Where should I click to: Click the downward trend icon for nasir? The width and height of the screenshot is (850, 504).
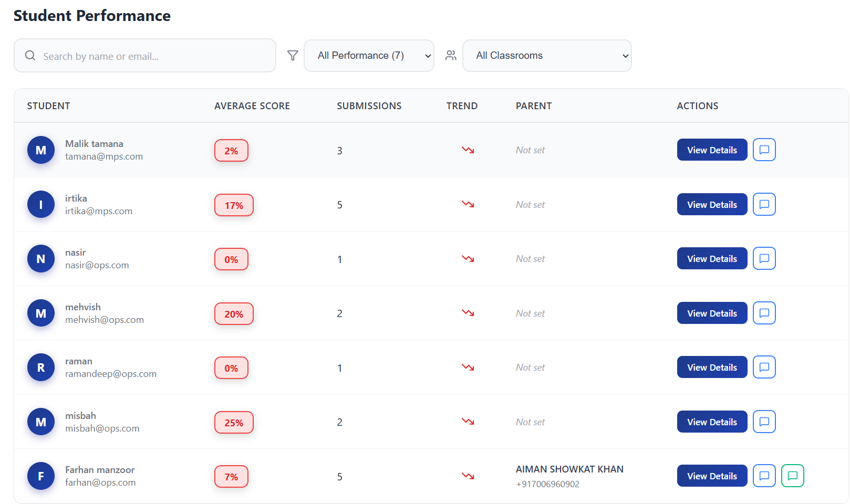pos(468,259)
